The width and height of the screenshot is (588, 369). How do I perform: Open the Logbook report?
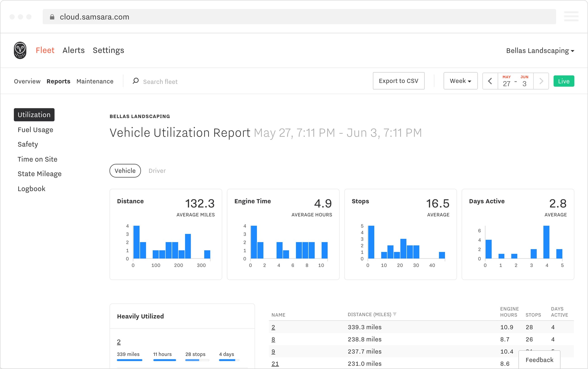point(31,189)
